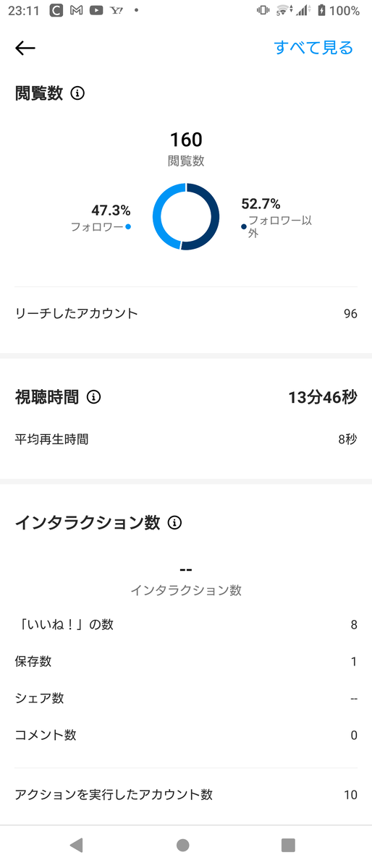Tap Android back triangle navigation button
Screen dimensions: 372x868
pyautogui.click(x=76, y=845)
